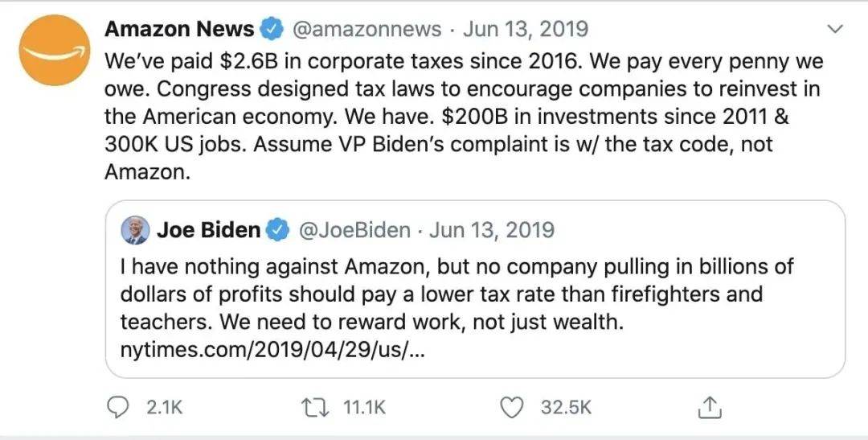Screen dimensions: 868x440
Task: Open quoted tweet text about firefighters and teachers
Action: coord(457,294)
